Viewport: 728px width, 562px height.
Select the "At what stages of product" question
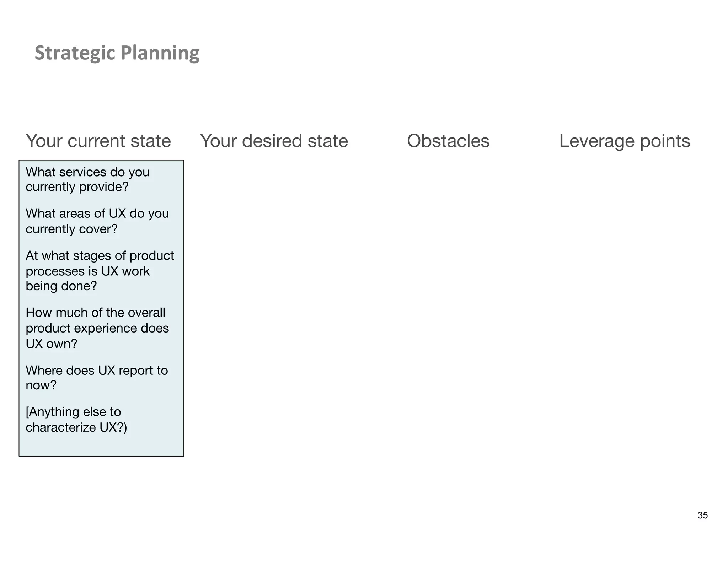tap(100, 271)
